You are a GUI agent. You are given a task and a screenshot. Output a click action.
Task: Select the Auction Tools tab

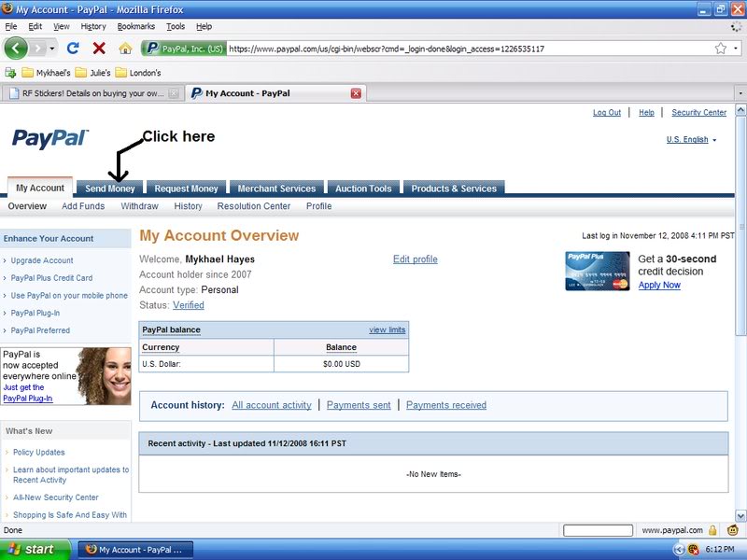(363, 189)
